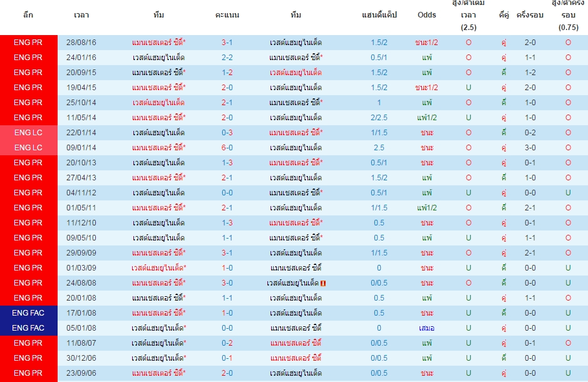
Task: Open the 0-2 score from 11/08/07
Action: coord(227,343)
